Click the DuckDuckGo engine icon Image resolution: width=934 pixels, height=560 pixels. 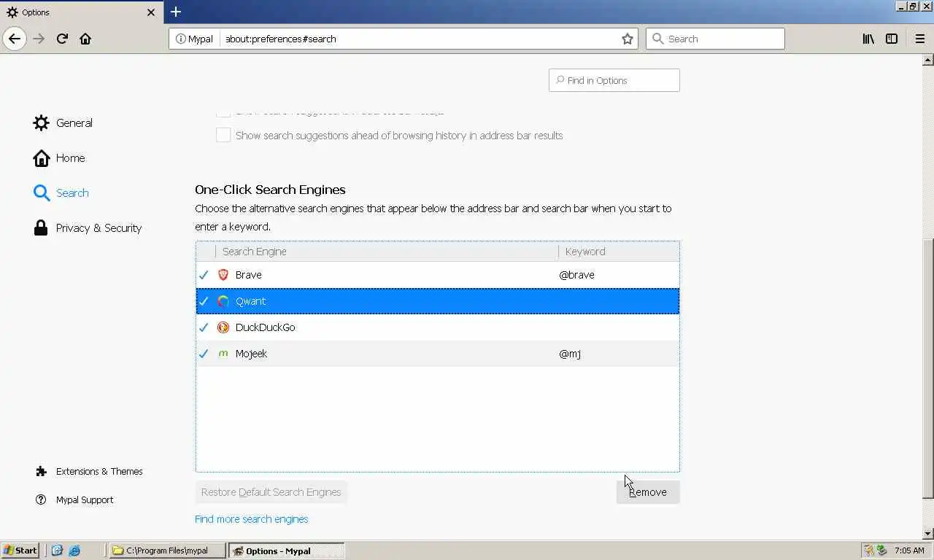click(223, 327)
